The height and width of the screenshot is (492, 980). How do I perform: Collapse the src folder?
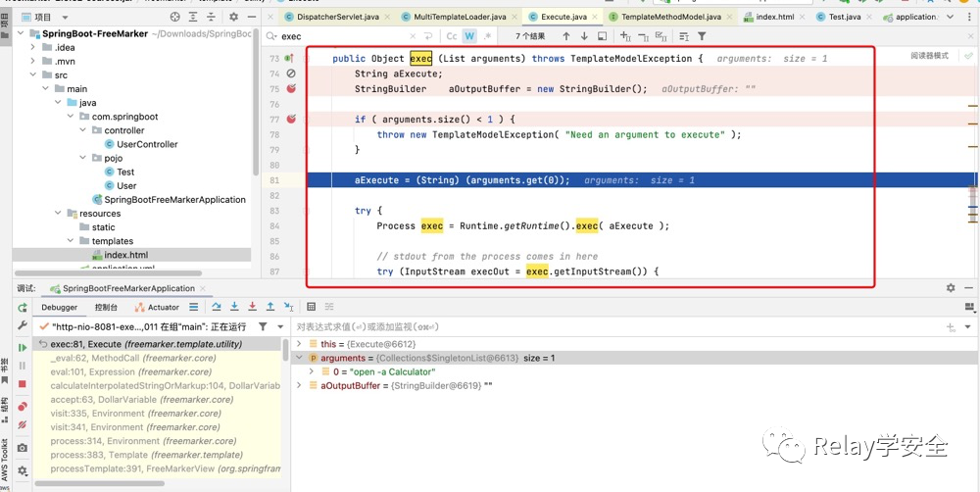tap(32, 75)
